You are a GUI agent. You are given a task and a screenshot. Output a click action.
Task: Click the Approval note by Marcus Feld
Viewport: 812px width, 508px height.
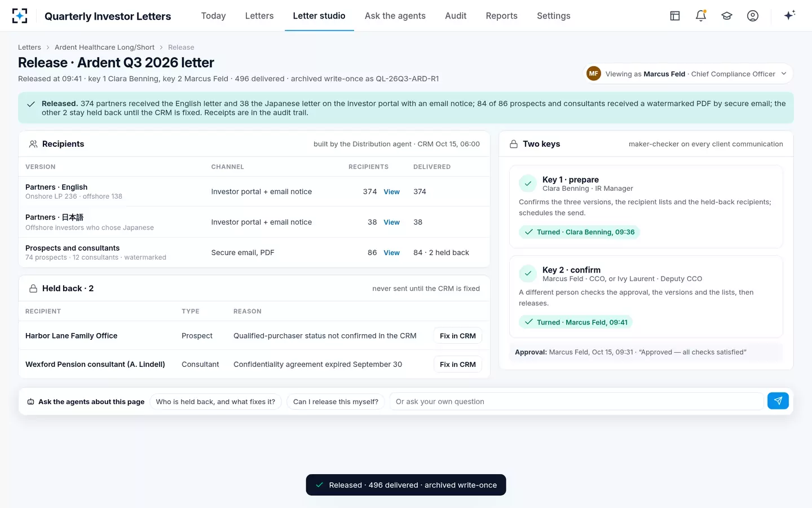(x=646, y=352)
